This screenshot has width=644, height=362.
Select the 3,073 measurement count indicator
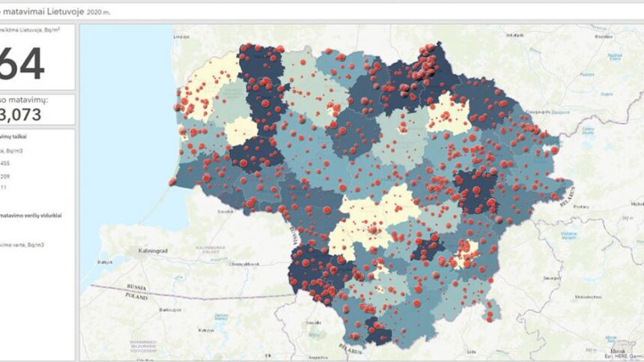(21, 115)
